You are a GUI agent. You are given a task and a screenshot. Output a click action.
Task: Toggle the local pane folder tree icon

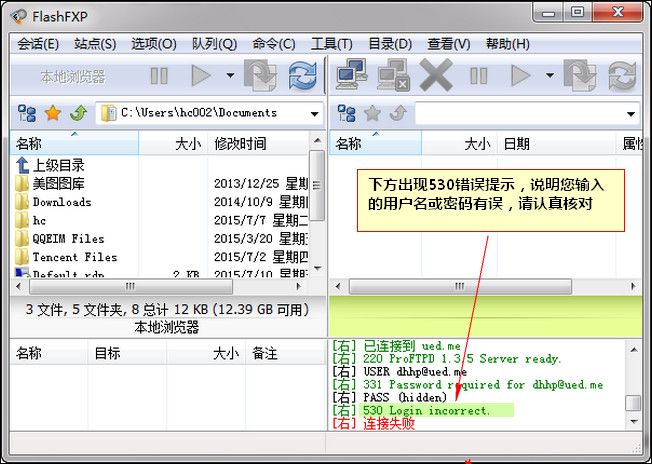pos(27,113)
